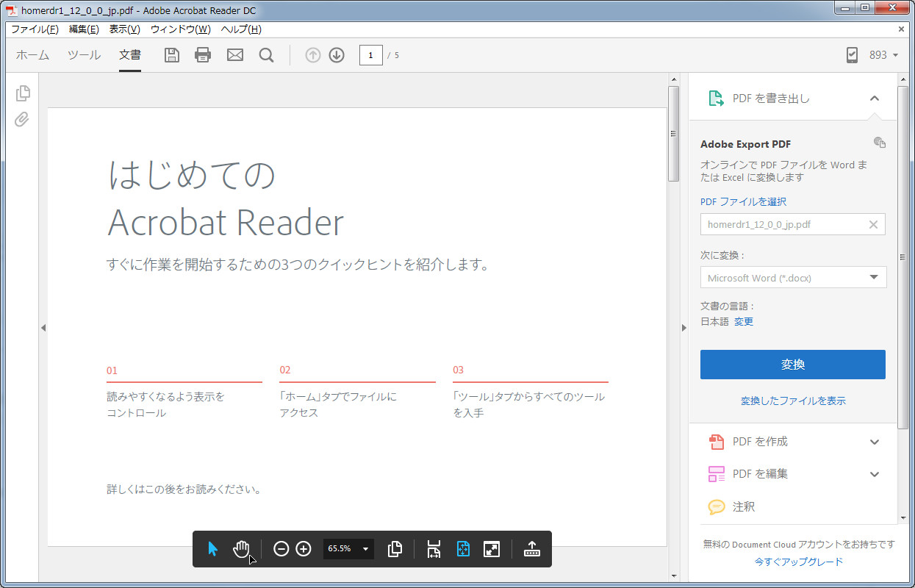The height and width of the screenshot is (588, 915).
Task: Switch to the ホーム tab
Action: tap(32, 54)
